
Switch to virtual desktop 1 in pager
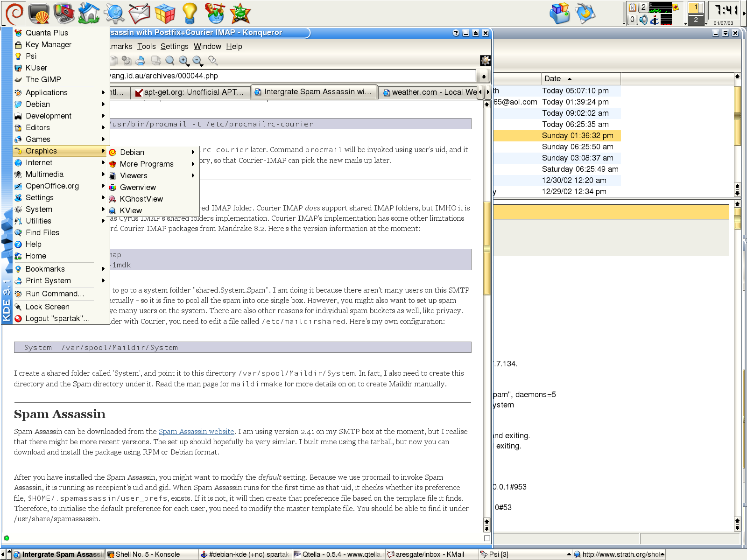[x=696, y=7]
